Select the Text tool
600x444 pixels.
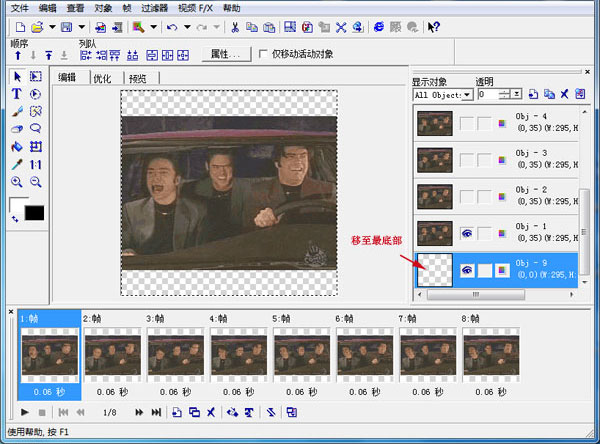coord(16,94)
